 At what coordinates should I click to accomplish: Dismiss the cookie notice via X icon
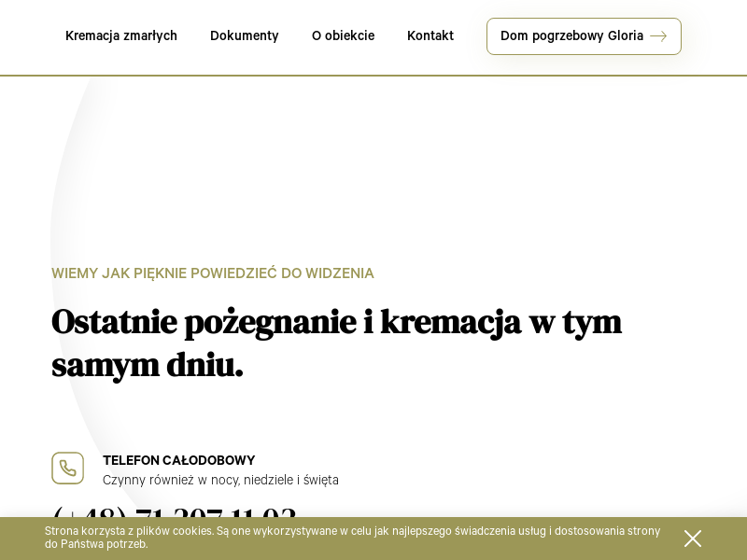pos(693,539)
